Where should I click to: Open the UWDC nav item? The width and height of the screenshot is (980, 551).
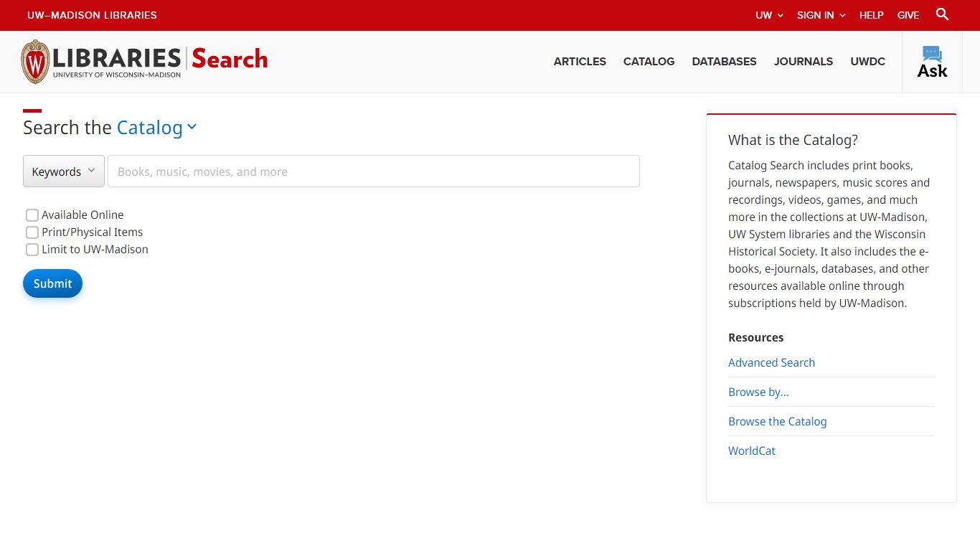pyautogui.click(x=868, y=62)
